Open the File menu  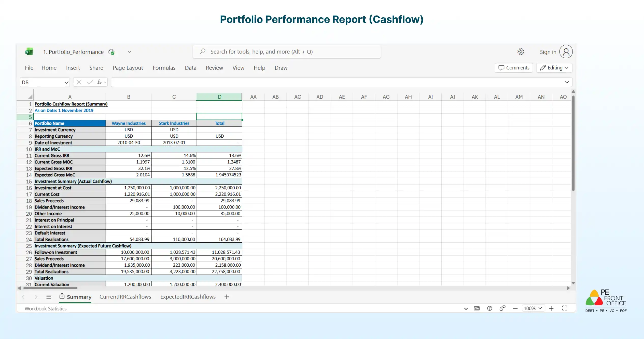[x=29, y=68]
